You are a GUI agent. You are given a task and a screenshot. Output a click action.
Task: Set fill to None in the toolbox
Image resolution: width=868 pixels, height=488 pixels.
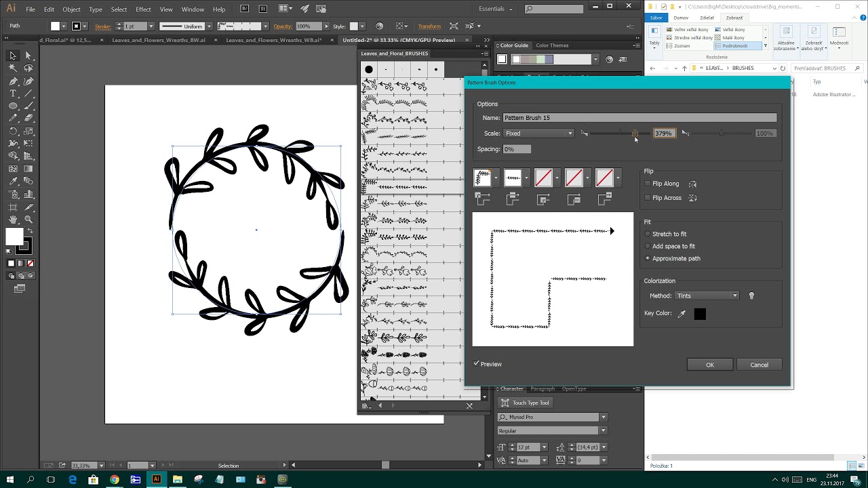coord(31,263)
